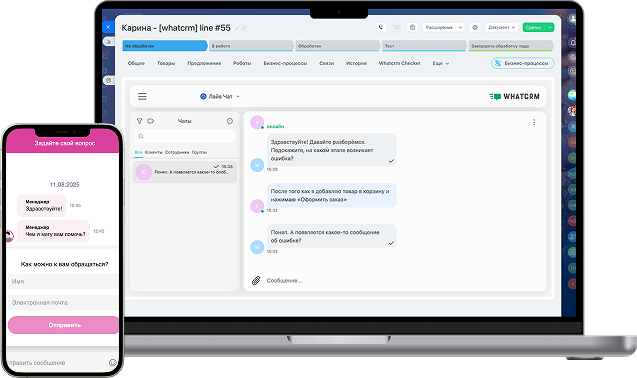Click the phone call icon in the deal header

pos(381,27)
